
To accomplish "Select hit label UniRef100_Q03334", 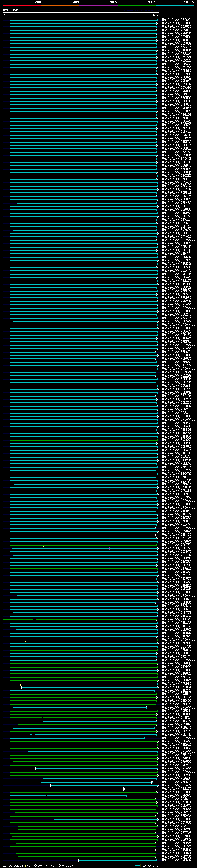I will click(x=176, y=457).
